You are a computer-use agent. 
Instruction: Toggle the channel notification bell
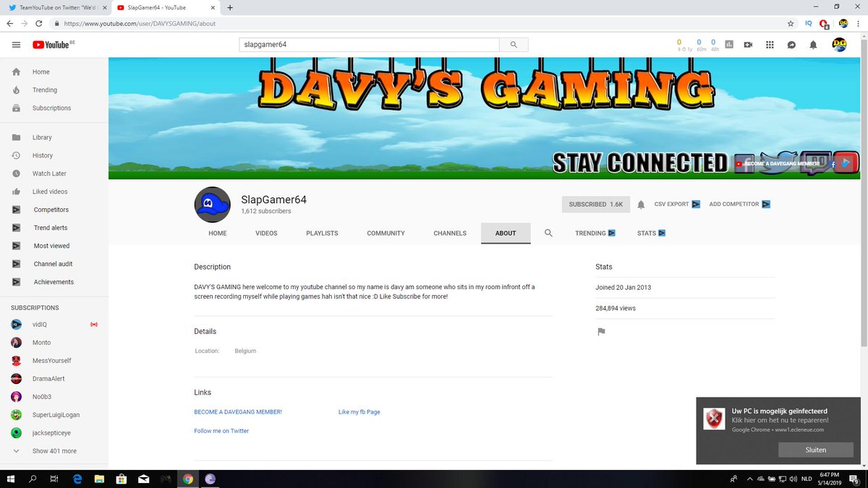tap(641, 205)
